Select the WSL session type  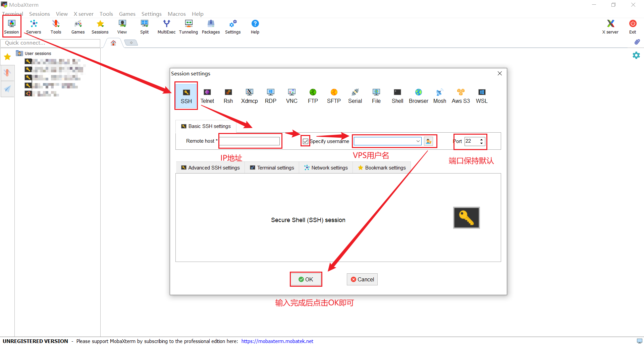(482, 96)
